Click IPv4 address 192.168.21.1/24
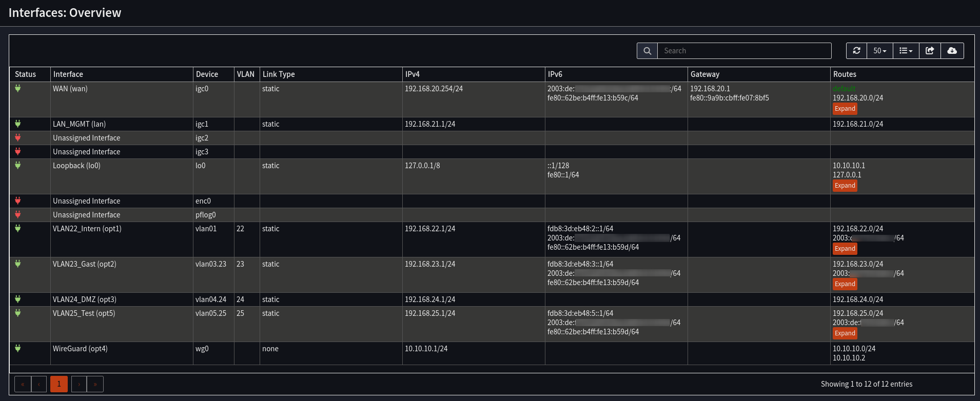980x401 pixels. [430, 124]
